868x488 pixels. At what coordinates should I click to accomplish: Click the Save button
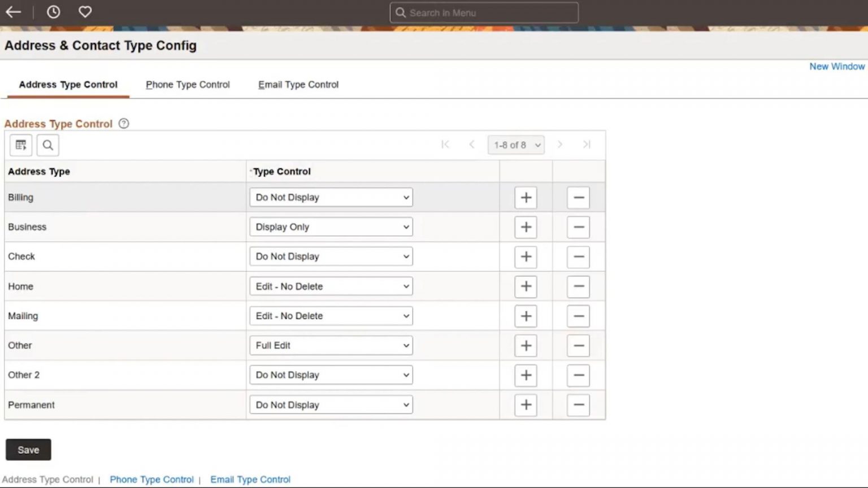(x=28, y=450)
